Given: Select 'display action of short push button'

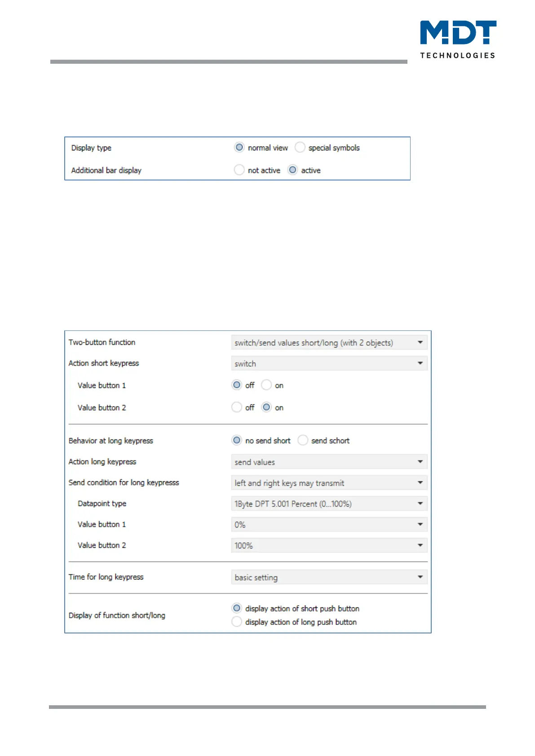Looking at the screenshot, I should [237, 608].
